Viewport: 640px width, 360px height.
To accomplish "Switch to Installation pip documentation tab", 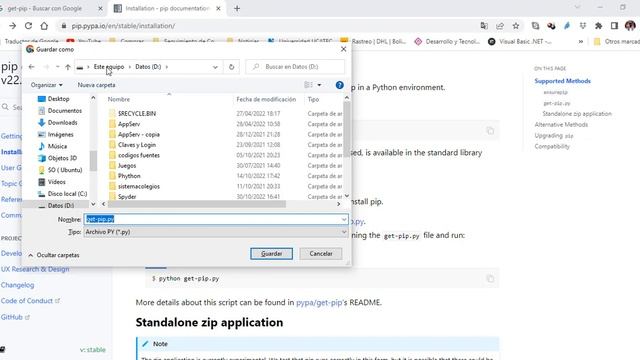I will pyautogui.click(x=167, y=9).
